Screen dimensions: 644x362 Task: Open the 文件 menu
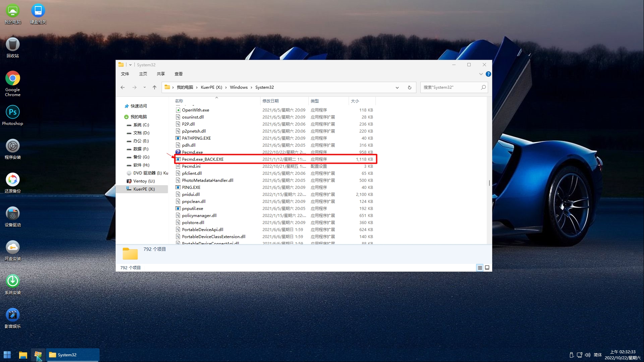pos(125,74)
